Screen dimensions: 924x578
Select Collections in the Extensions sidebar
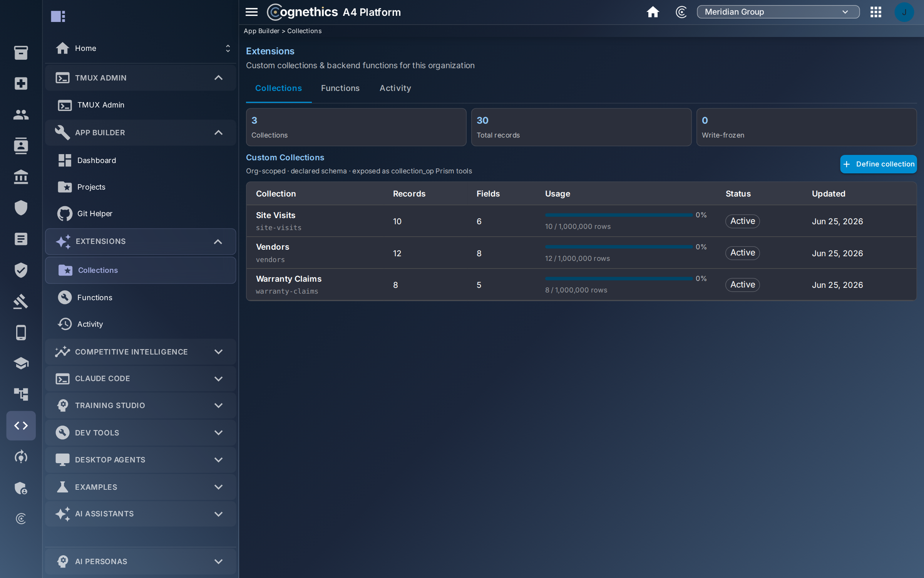tap(141, 271)
